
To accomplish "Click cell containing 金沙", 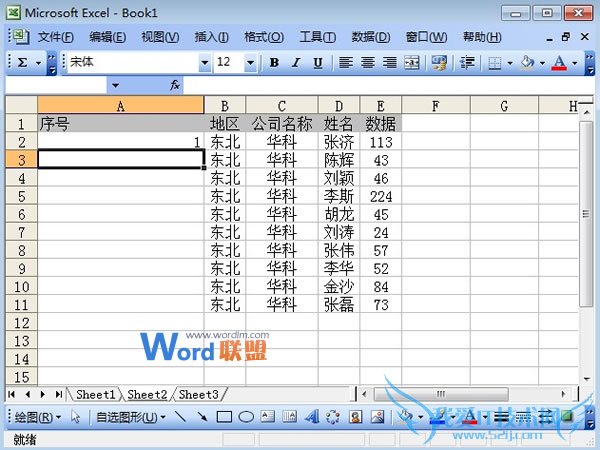I will (x=339, y=287).
